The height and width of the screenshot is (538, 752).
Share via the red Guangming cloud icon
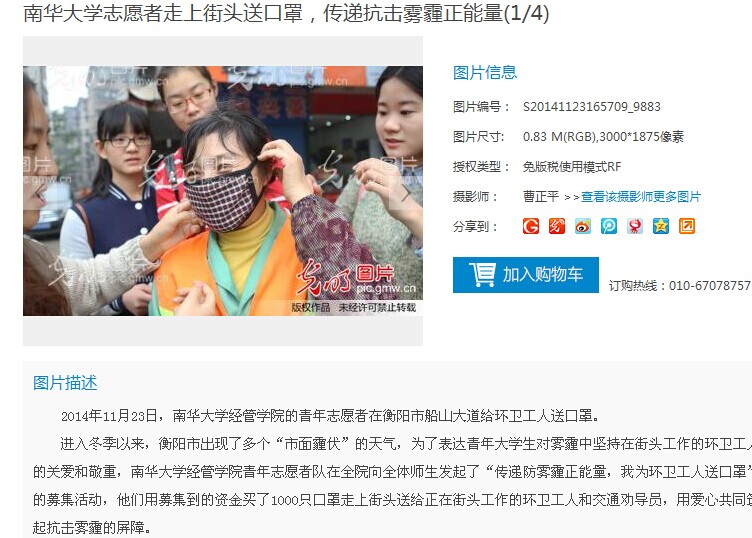pos(557,226)
